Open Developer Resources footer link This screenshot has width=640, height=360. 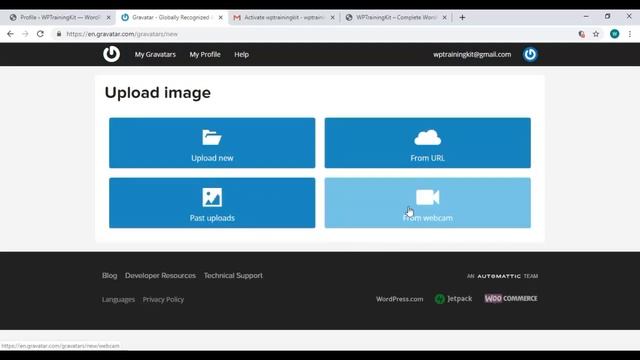point(160,276)
